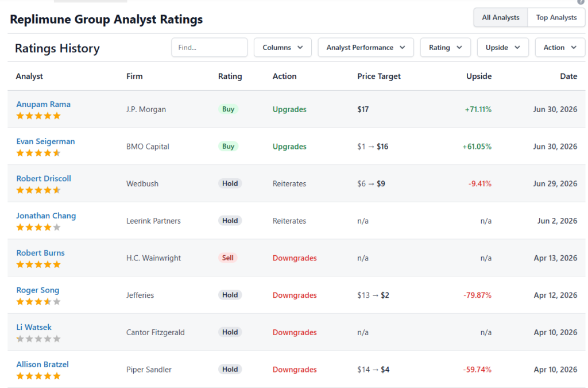Click the Buy badge for J.P. Morgan
The width and height of the screenshot is (588, 388).
[228, 109]
